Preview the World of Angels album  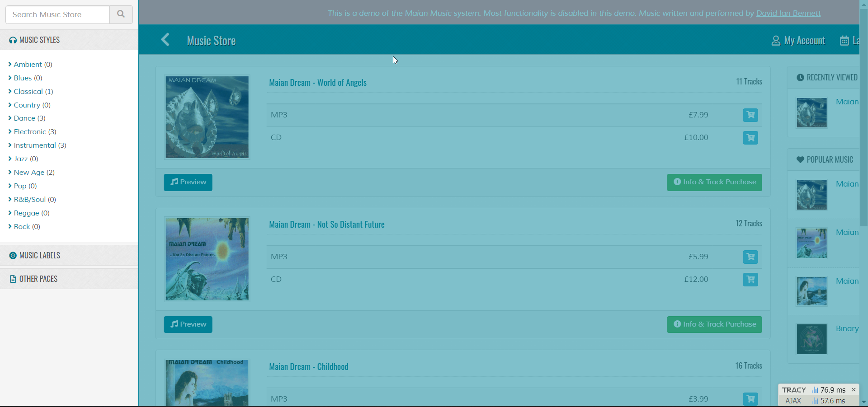click(188, 182)
